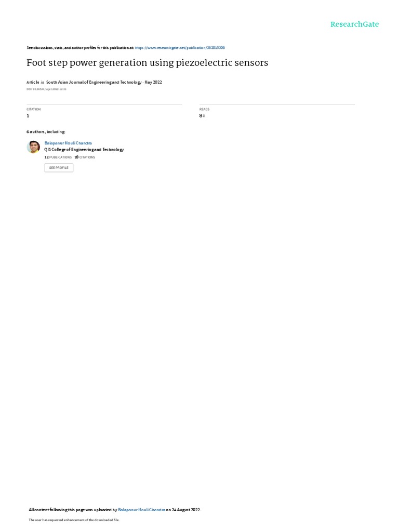The image size is (399, 532).
Task: Open the researchgate.net publication URL link
Action: (x=180, y=48)
